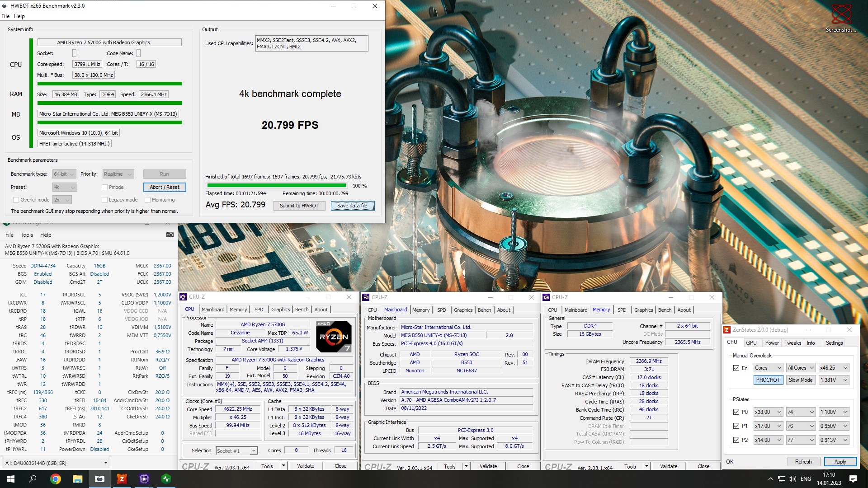Screen dimensions: 868x488
Task: Open the volume tray icon
Action: 792,479
